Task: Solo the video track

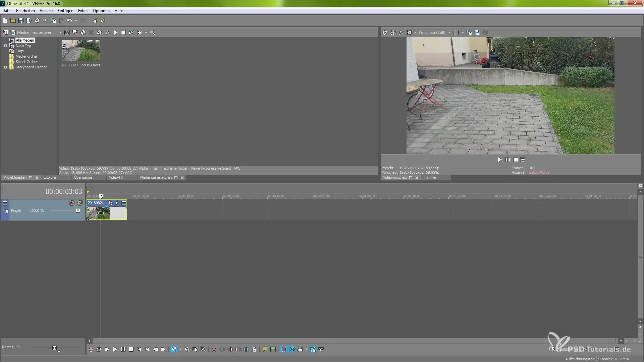Action: 80,203
